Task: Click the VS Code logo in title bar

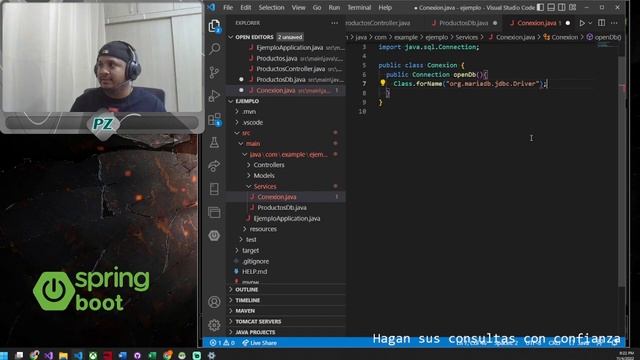Action: point(211,7)
